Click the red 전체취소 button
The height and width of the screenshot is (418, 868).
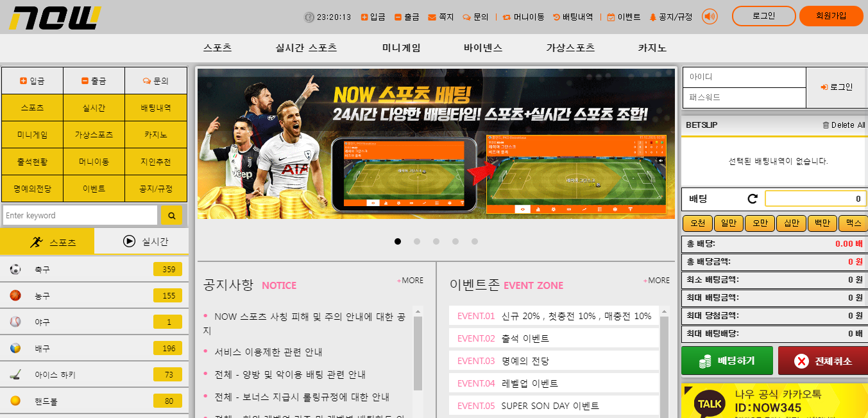(x=823, y=361)
